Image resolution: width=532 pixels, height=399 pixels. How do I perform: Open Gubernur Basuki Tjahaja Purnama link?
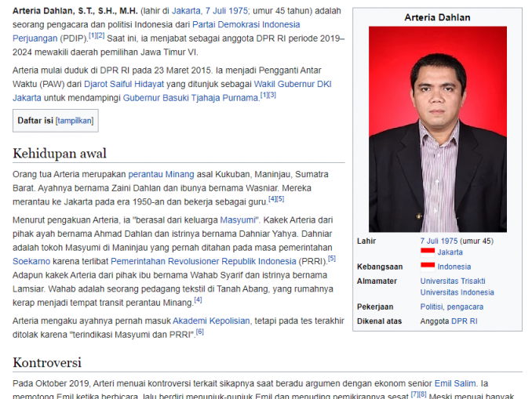point(191,98)
